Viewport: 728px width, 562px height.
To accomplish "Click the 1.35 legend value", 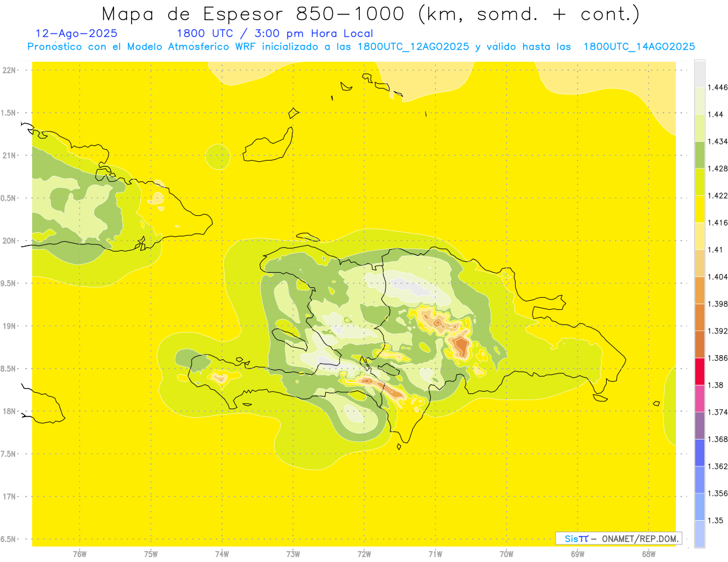I will tap(716, 521).
